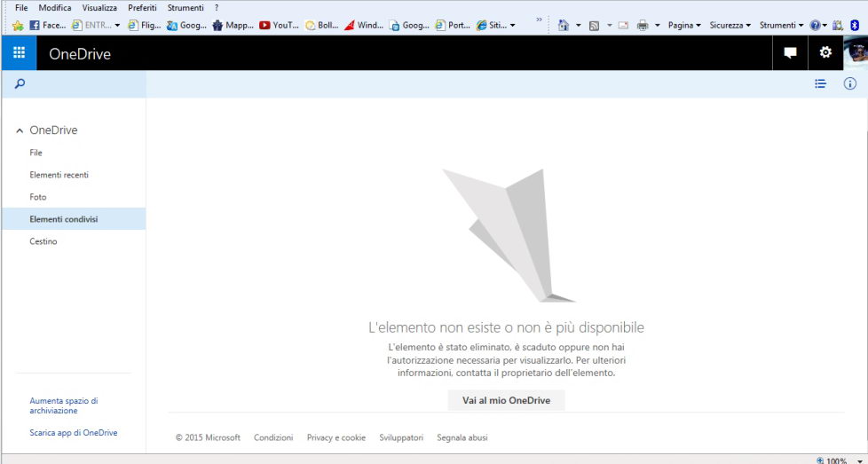Open the Visualizza menu
This screenshot has height=464, width=868.
[x=99, y=7]
